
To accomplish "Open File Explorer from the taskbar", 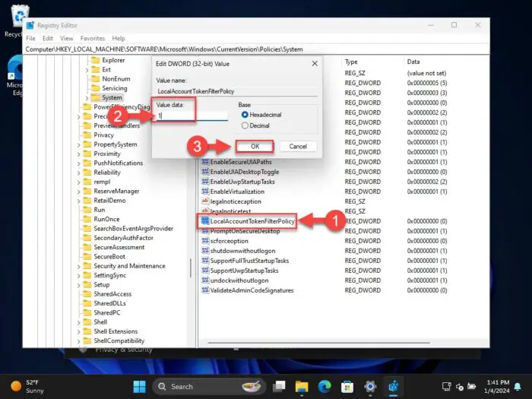I will coord(301,386).
